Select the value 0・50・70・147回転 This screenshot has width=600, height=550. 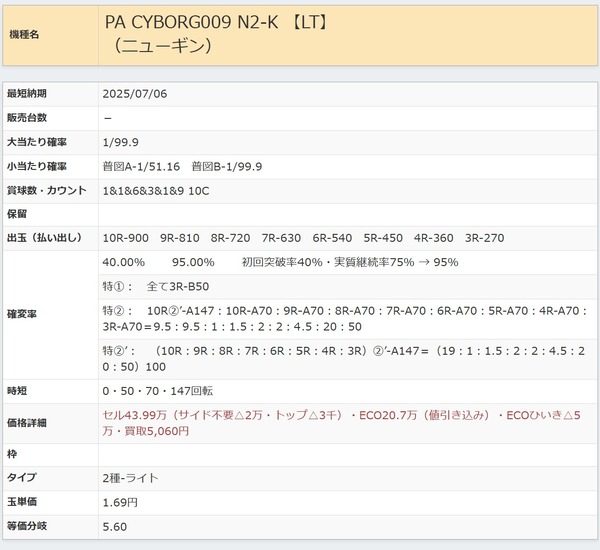[158, 391]
